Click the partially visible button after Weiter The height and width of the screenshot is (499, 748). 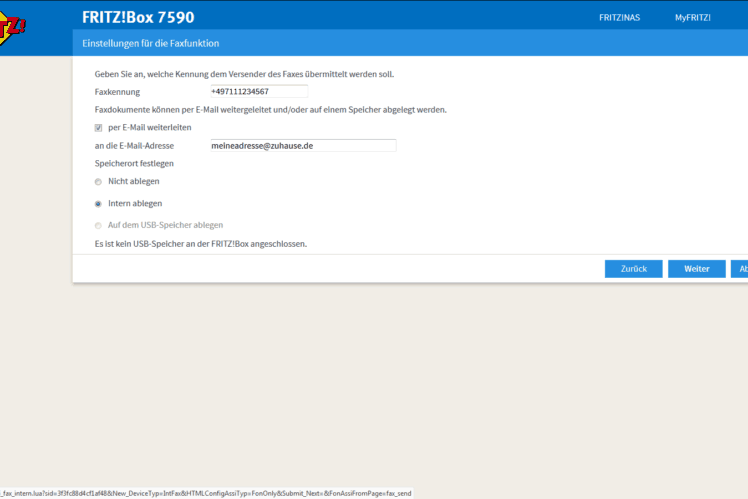pos(739,269)
